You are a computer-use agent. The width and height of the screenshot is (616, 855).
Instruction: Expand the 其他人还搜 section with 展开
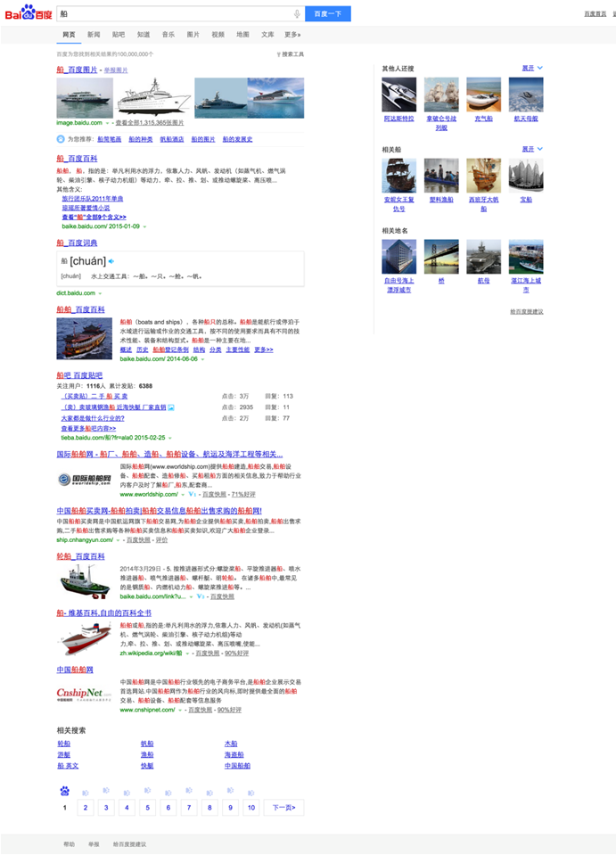coord(532,68)
